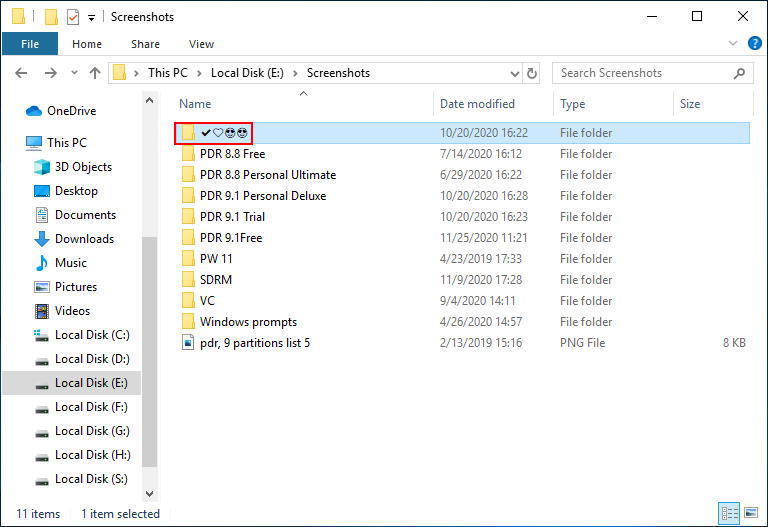
Task: Select the PDR 9.1 Personal Deluxe folder
Action: coord(263,196)
